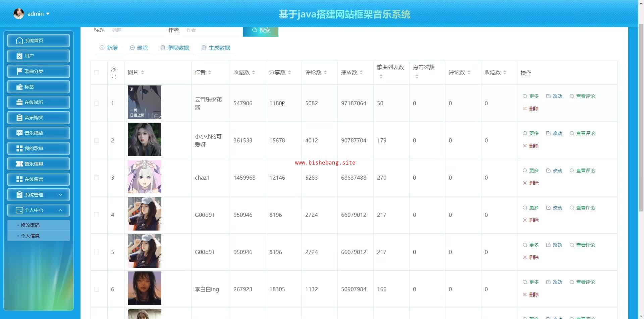Open the chaz1 anime cover thumbnail
The image size is (644, 319).
pos(145,177)
